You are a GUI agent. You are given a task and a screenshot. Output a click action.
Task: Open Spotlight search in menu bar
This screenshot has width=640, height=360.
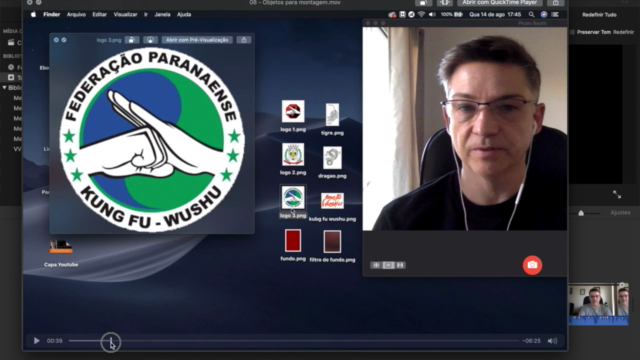coord(531,14)
